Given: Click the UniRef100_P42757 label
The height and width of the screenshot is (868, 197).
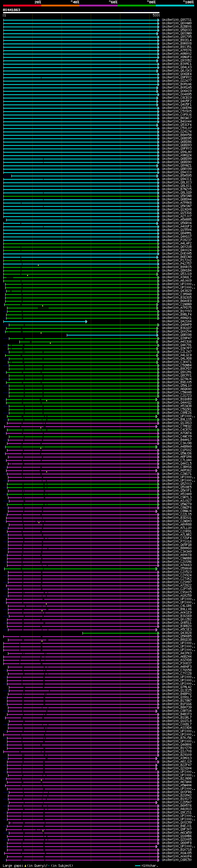Looking at the screenshot, I should click(x=177, y=264).
